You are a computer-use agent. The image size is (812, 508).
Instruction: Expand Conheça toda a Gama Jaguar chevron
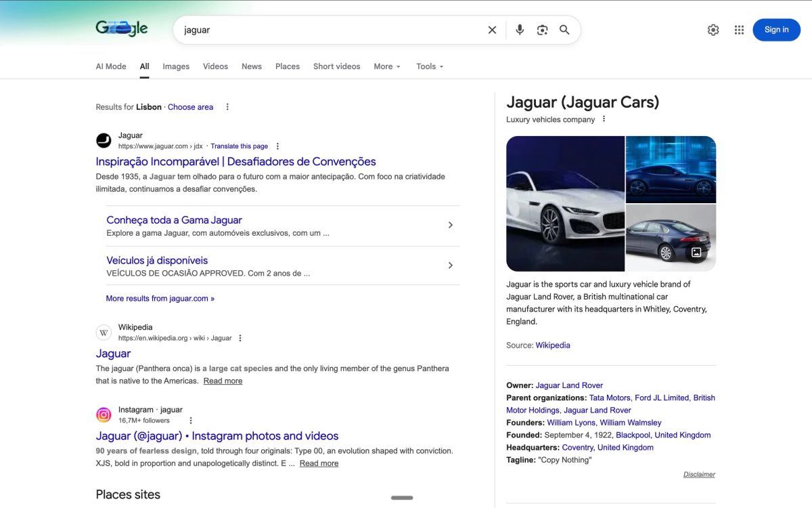451,225
